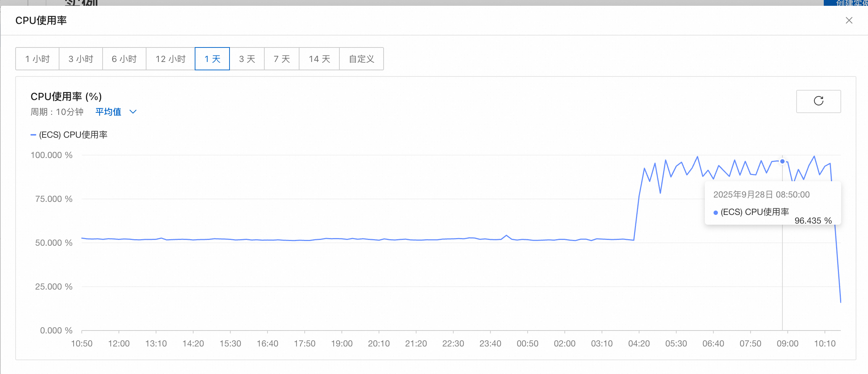This screenshot has width=868, height=374.
Task: Click the 07:50 x-axis label
Action: pyautogui.click(x=751, y=344)
